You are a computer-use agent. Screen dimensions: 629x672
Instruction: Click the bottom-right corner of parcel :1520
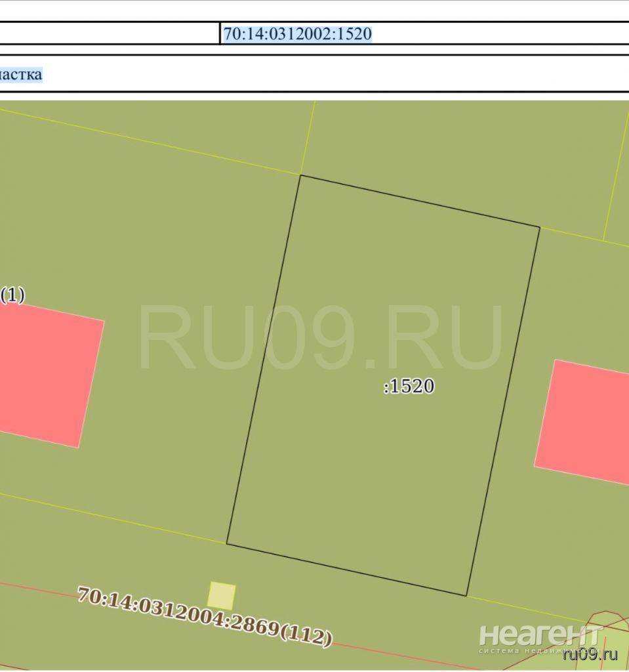click(x=466, y=595)
